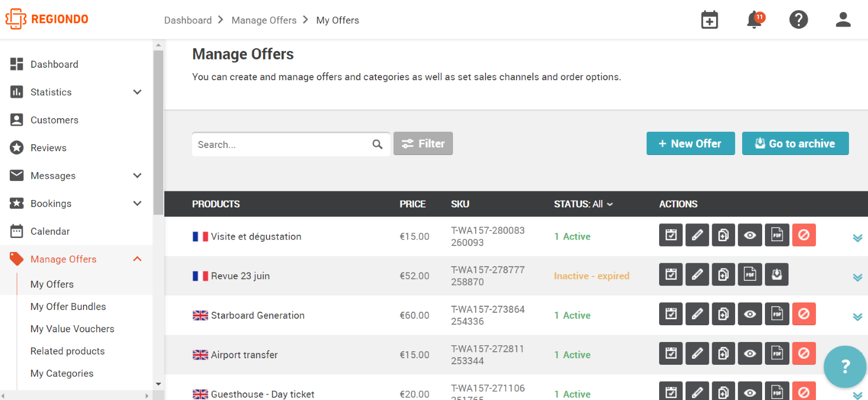Image resolution: width=868 pixels, height=400 pixels.
Task: Click the New Offer button
Action: tap(690, 144)
